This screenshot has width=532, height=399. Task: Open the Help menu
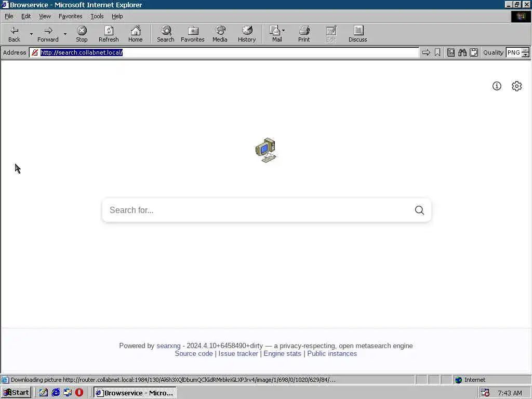coord(117,16)
